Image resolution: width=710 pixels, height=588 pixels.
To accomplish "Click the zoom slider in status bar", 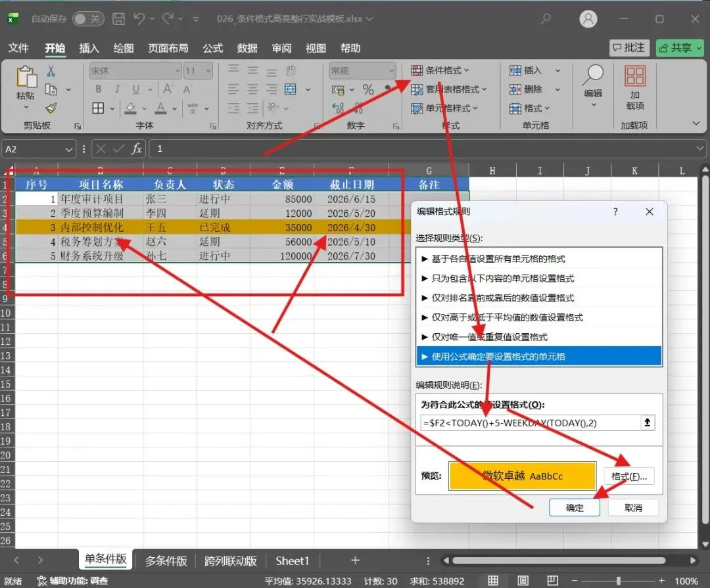I will 618,580.
